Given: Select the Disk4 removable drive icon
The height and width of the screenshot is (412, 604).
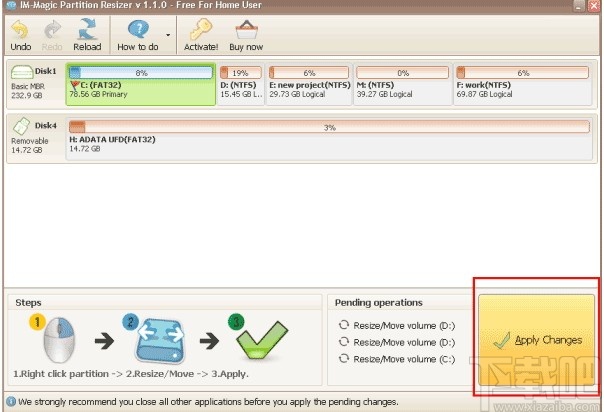Looking at the screenshot, I should [21, 126].
